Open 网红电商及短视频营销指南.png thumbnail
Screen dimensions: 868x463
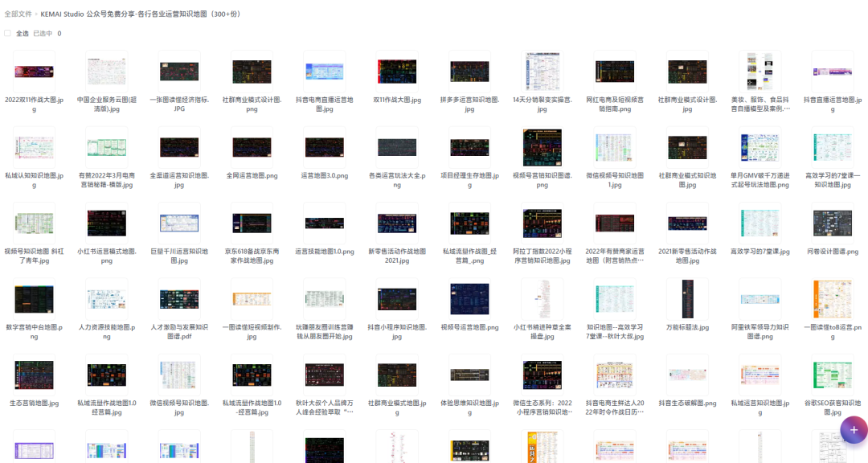pyautogui.click(x=615, y=72)
